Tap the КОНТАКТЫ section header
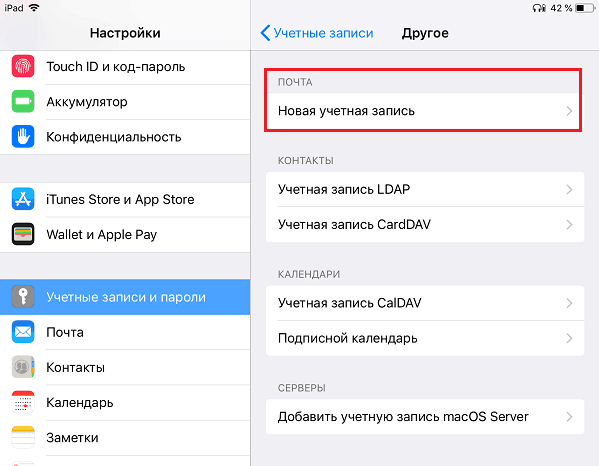The height and width of the screenshot is (466, 599). 306,160
